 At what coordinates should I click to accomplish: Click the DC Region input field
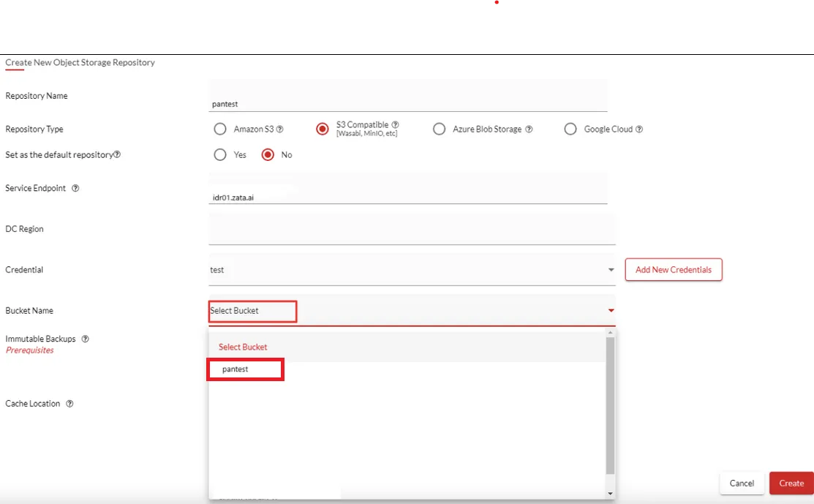(x=412, y=229)
